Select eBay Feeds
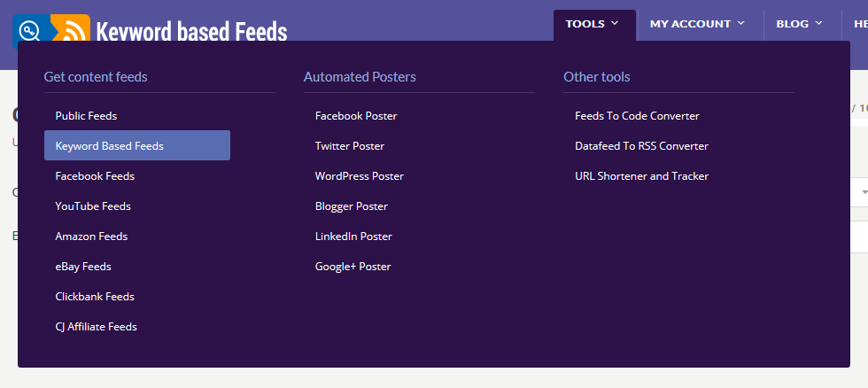Viewport: 868px width, 388px height. coord(83,267)
